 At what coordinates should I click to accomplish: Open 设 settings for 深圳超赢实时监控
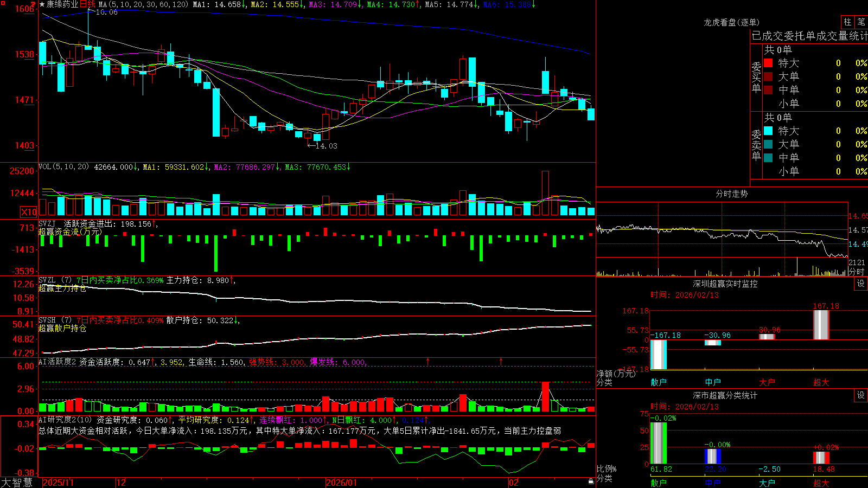coord(861,284)
